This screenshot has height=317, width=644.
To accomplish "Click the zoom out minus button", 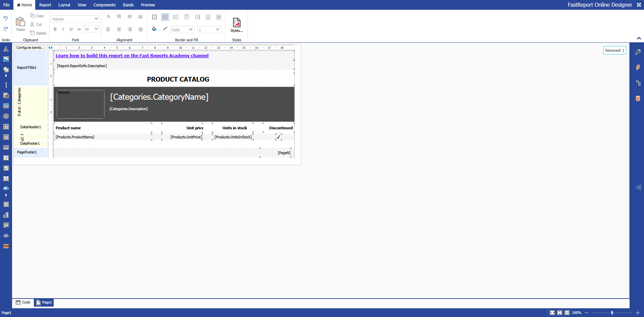I will (586, 313).
